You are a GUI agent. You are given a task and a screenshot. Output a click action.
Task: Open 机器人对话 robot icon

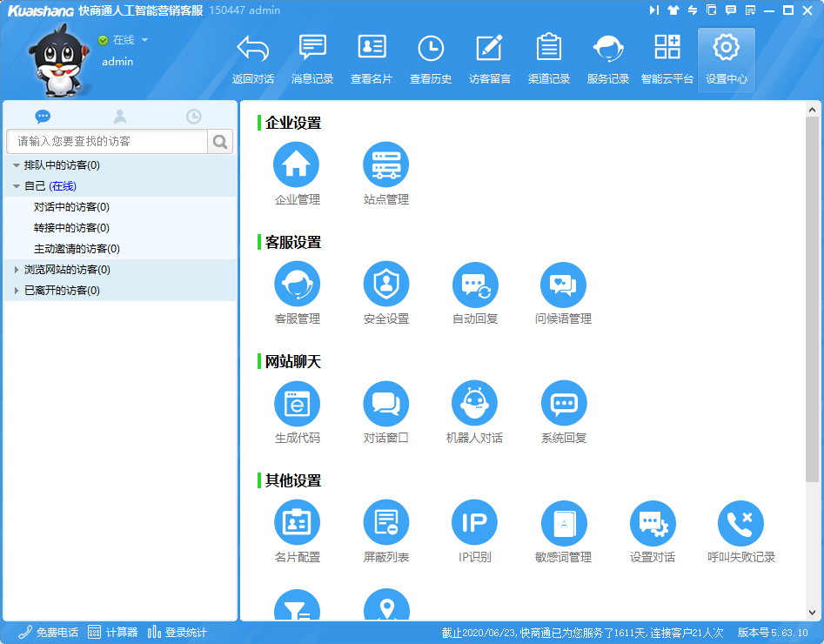click(x=474, y=404)
